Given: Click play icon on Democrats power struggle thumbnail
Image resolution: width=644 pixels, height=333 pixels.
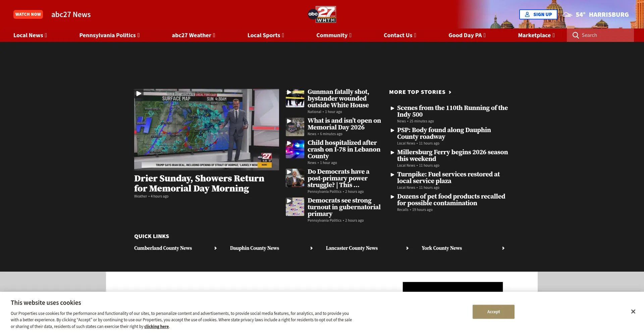Looking at the screenshot, I should coord(289,172).
